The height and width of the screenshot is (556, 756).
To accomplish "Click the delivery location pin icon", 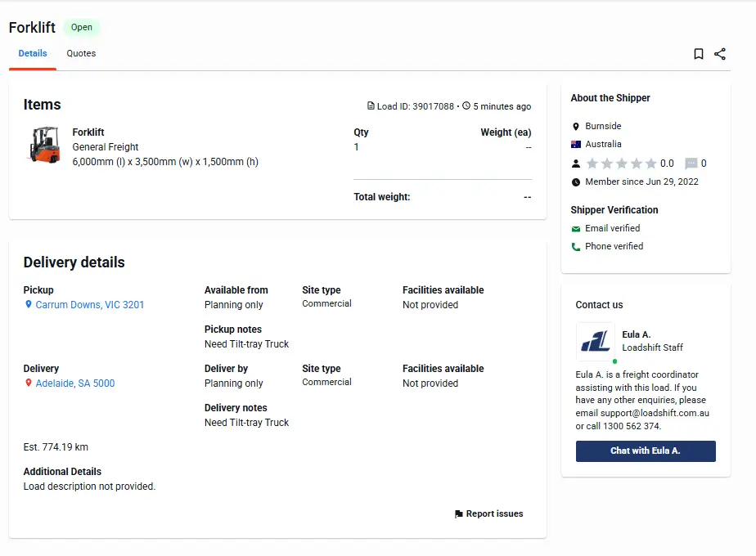I will pyautogui.click(x=27, y=383).
